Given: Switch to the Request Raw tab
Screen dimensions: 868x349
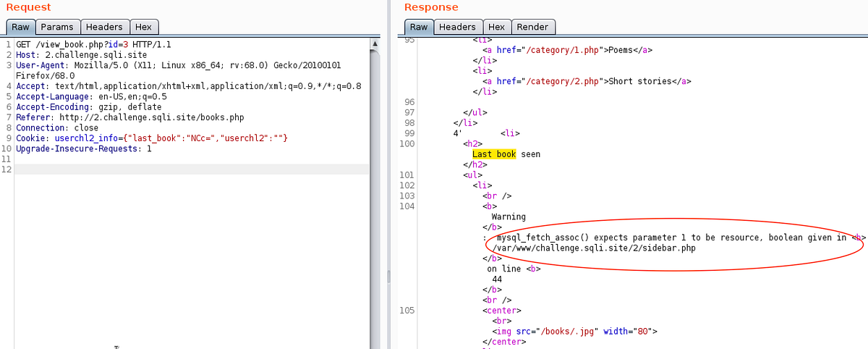Looking at the screenshot, I should pyautogui.click(x=20, y=27).
